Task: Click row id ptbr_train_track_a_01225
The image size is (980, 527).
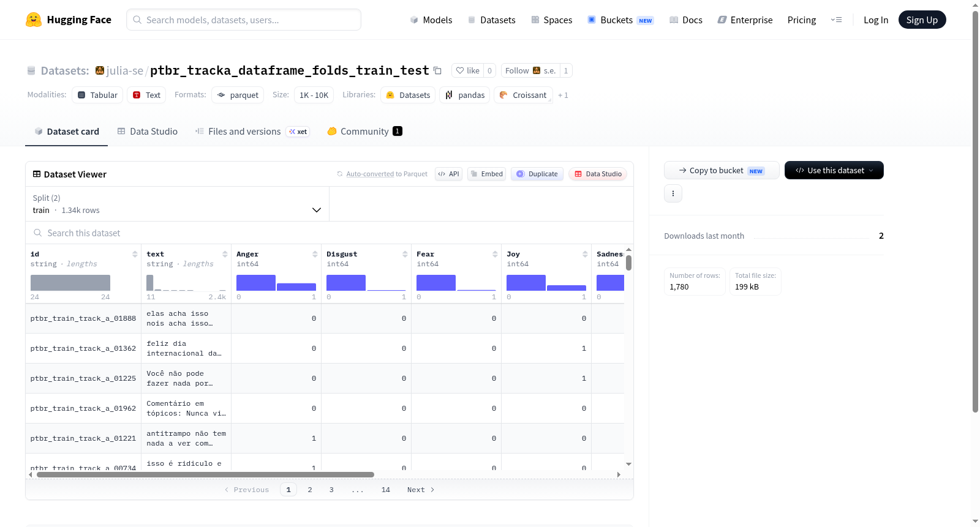Action: click(x=83, y=378)
